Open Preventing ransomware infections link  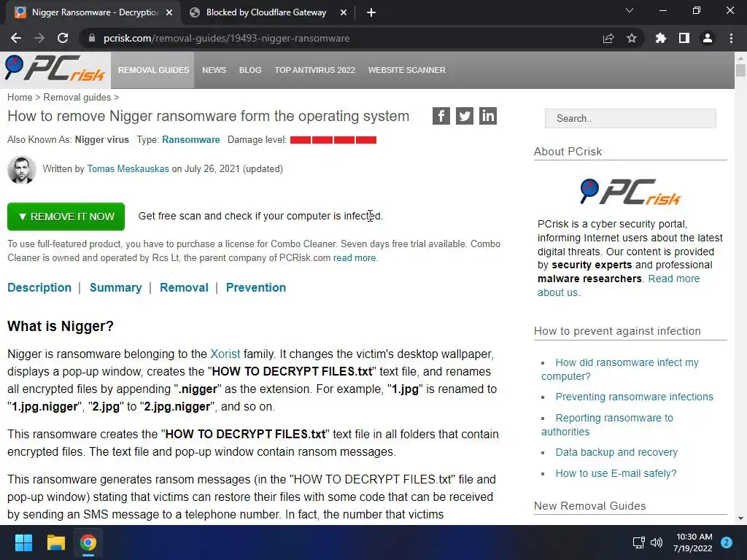click(x=634, y=397)
